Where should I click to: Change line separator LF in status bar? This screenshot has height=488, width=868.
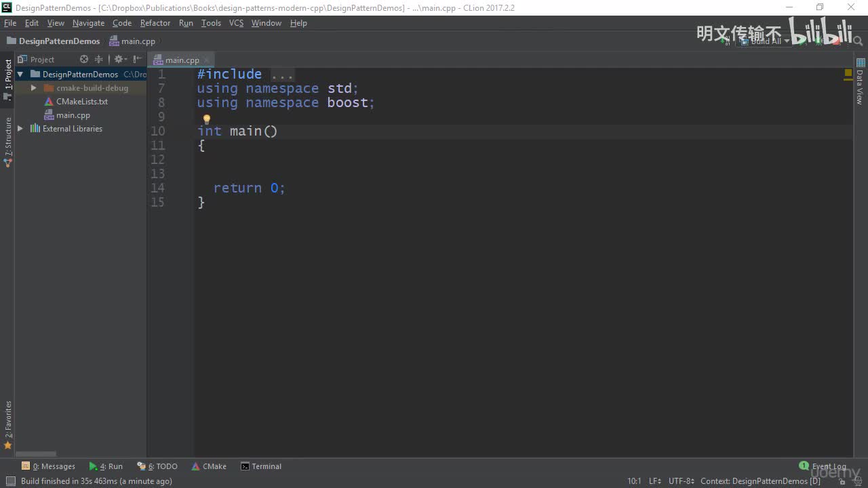point(655,481)
